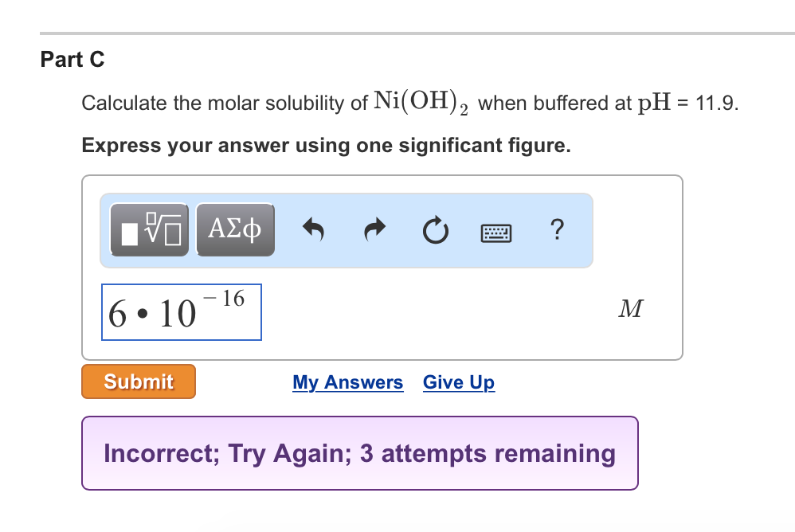Insert a Greek letter via the symbols toolbar
The width and height of the screenshot is (795, 532).
coord(235,229)
